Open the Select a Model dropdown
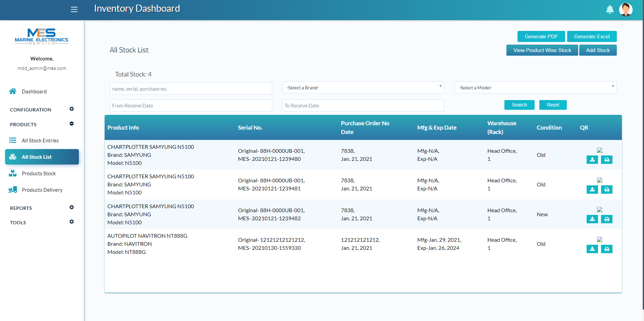644x321 pixels. (535, 87)
